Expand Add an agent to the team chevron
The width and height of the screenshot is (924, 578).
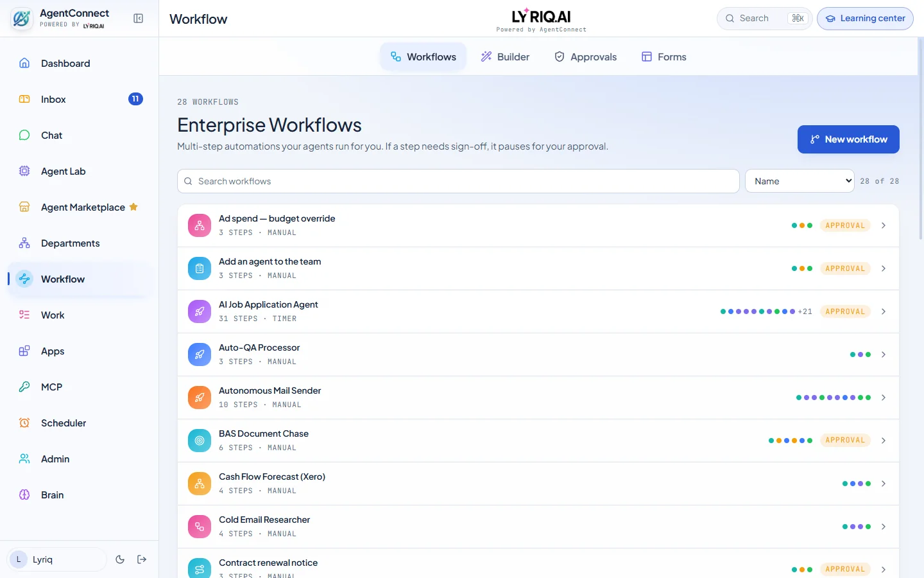point(884,268)
